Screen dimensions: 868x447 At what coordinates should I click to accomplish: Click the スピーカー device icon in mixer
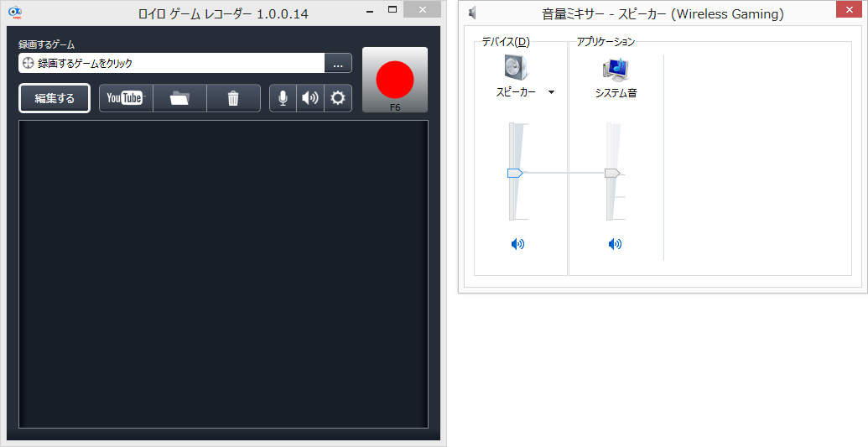tap(516, 68)
